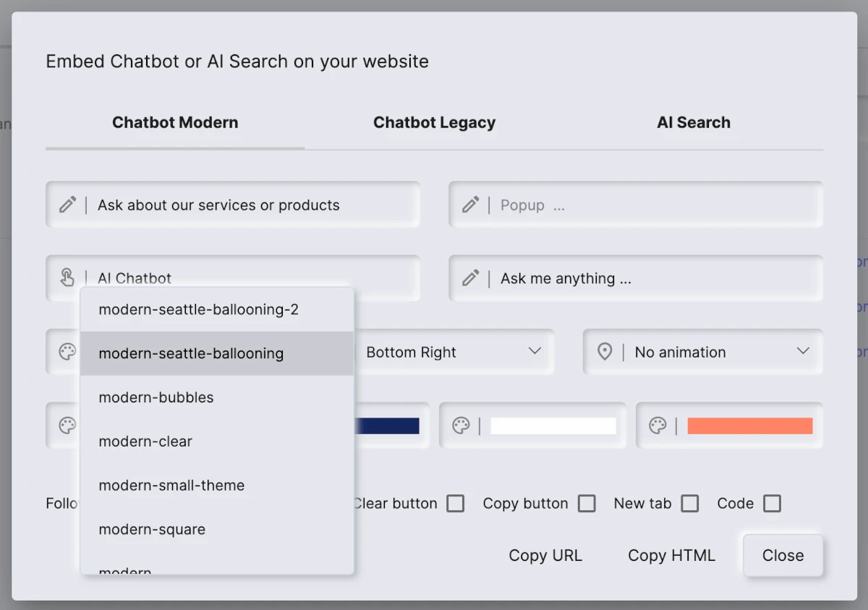This screenshot has width=868, height=610.
Task: Choose modern-seattle-ballooning-2 from the list
Action: coord(217,310)
